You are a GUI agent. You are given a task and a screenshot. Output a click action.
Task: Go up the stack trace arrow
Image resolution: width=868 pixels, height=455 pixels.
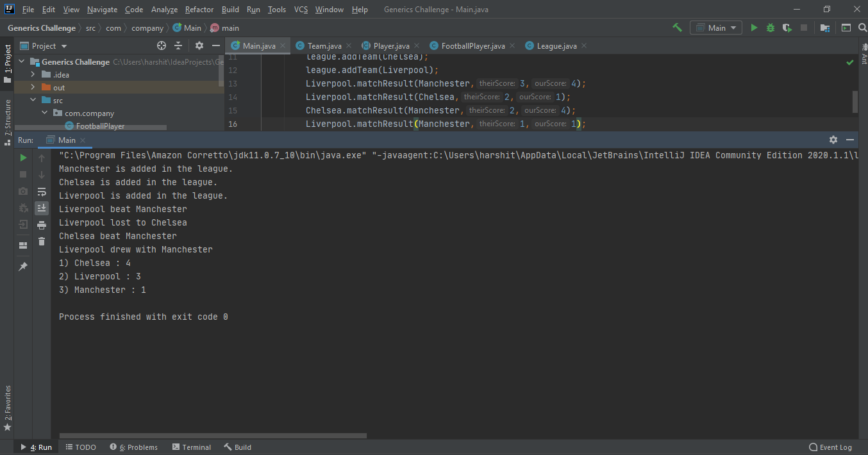(x=42, y=158)
